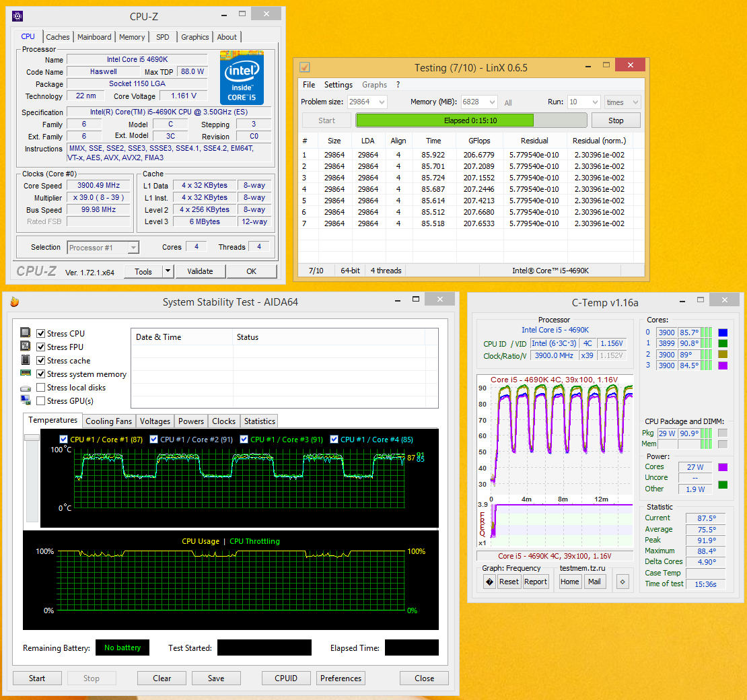747x700 pixels.
Task: Open the Voltages tab in AIDA64
Action: (155, 421)
